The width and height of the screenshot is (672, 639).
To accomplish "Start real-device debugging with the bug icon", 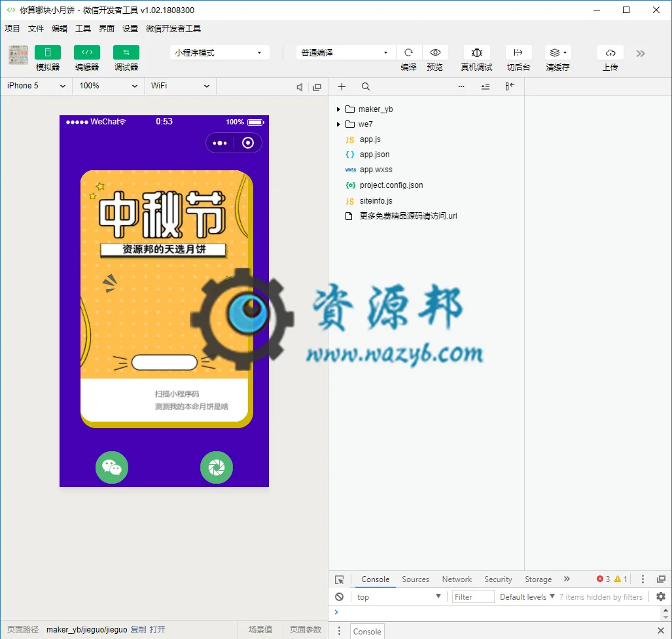I will (x=476, y=52).
